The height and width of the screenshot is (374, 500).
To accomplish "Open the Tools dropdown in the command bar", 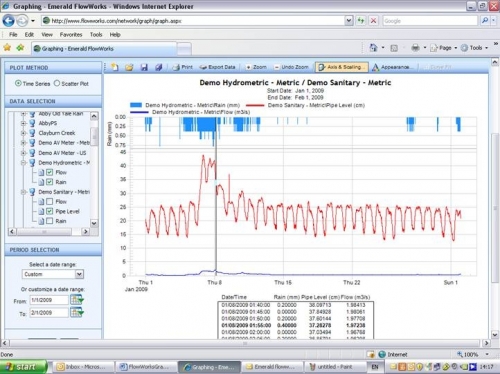I will coord(475,48).
